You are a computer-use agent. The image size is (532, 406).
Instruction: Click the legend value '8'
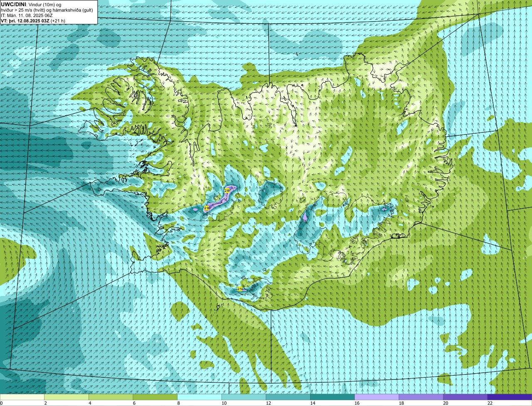click(x=178, y=403)
